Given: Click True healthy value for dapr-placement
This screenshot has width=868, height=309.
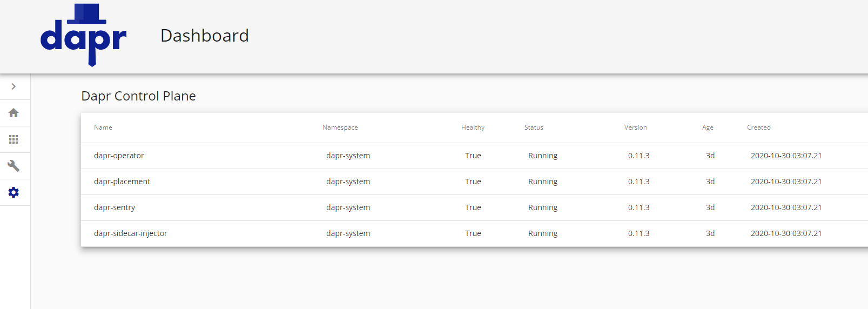Looking at the screenshot, I should pos(473,182).
